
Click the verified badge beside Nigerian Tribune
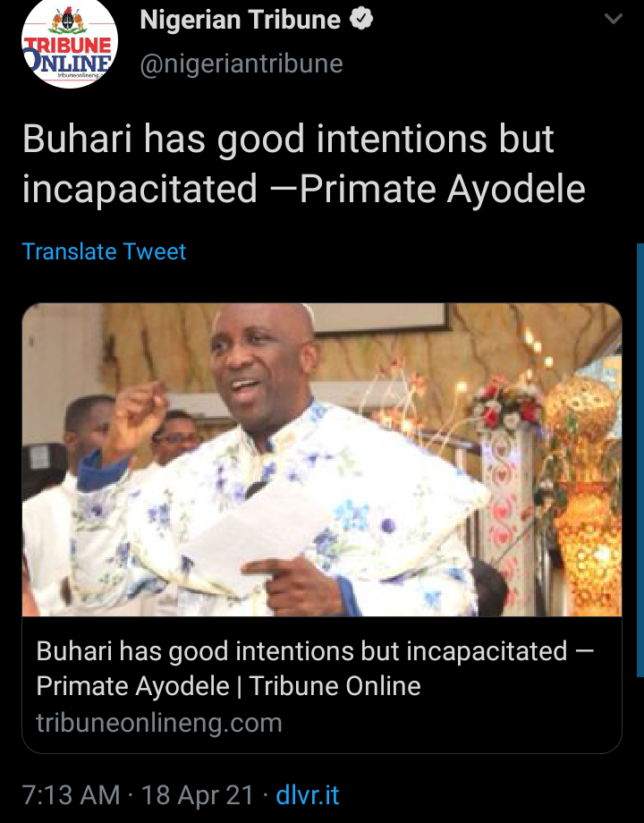coord(361,20)
